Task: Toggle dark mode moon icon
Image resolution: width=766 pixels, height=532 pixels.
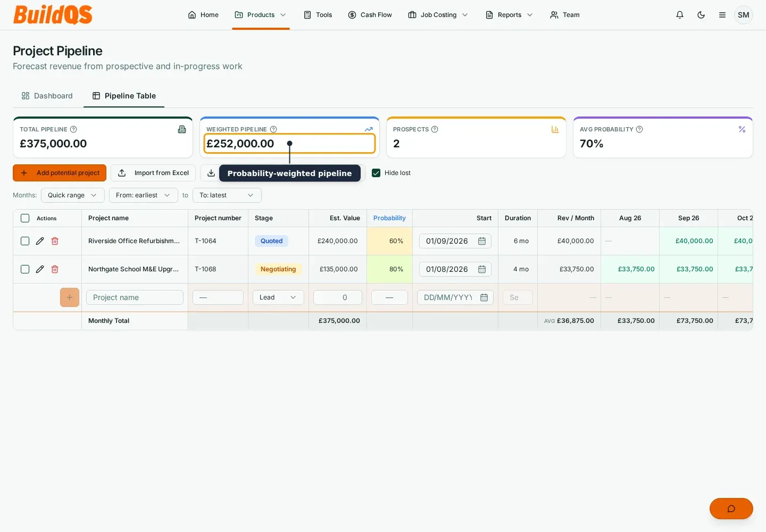Action: click(701, 15)
